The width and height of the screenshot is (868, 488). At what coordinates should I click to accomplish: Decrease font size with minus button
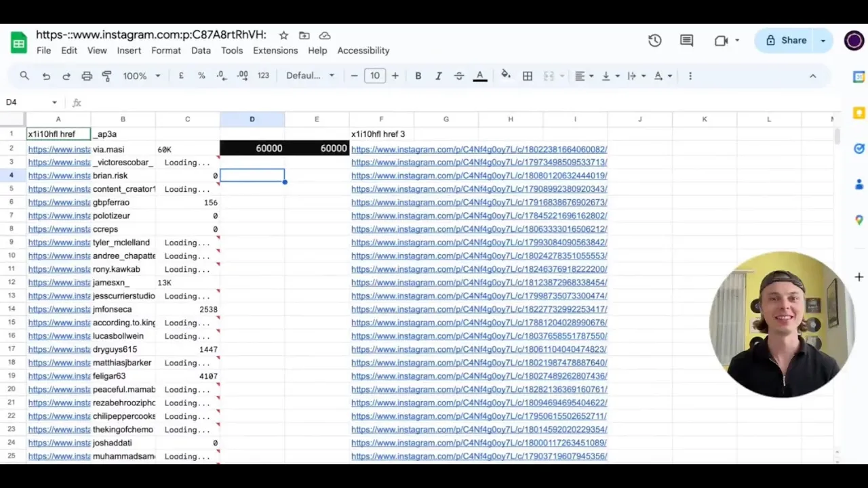click(x=354, y=76)
